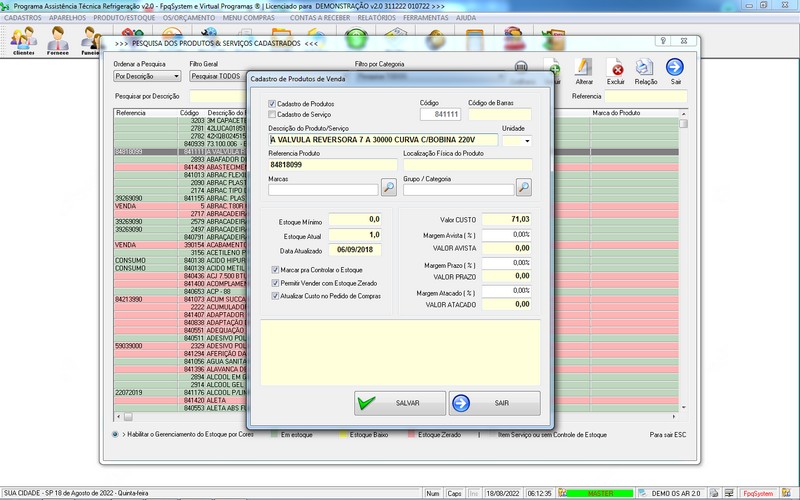Click the Descrição do Produto/Serviço field
The height and width of the screenshot is (500, 800).
pyautogui.click(x=383, y=140)
